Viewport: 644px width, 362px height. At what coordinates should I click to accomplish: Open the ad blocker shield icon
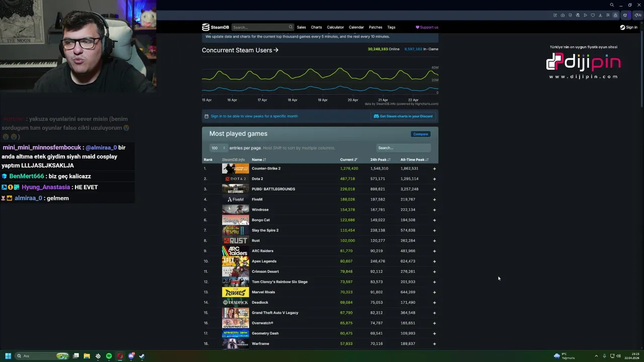[570, 15]
